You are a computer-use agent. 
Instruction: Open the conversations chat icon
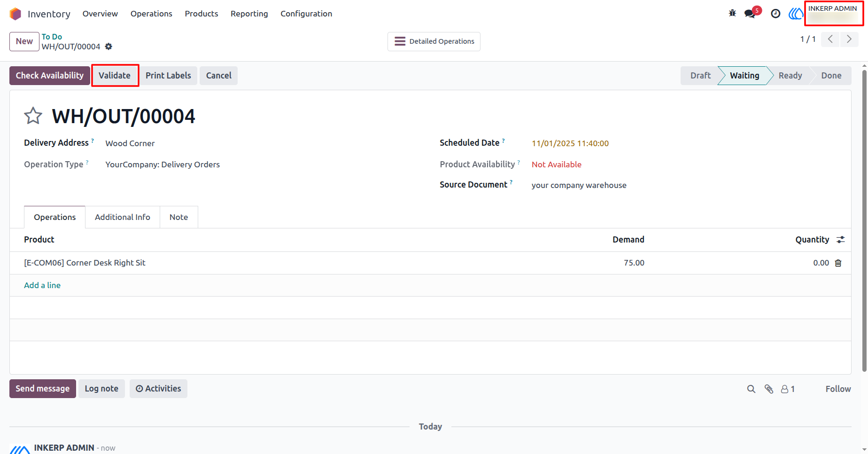pos(750,14)
